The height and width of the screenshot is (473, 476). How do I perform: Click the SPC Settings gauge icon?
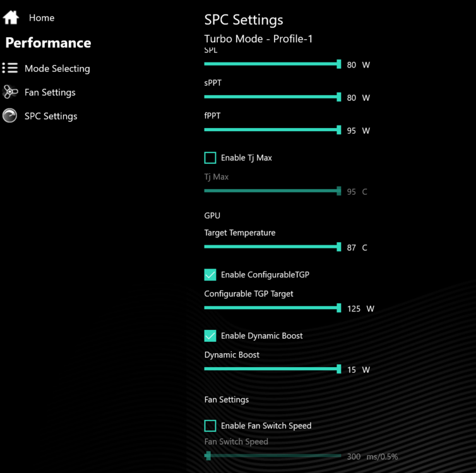[10, 116]
